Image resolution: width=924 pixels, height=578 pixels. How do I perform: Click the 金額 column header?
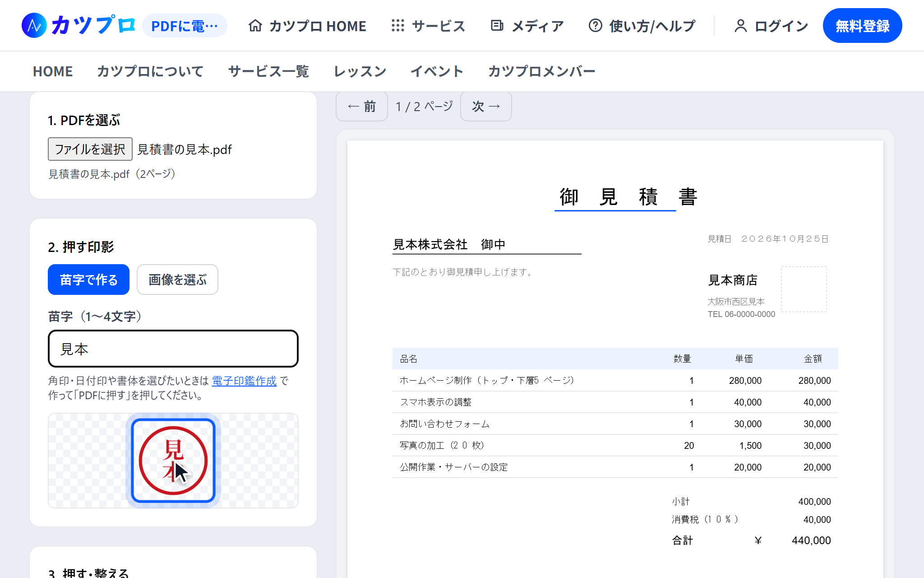point(813,359)
